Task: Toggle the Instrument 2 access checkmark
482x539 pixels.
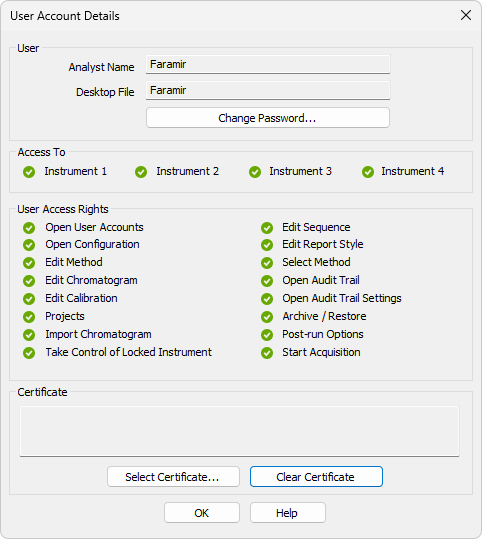Action: (141, 172)
